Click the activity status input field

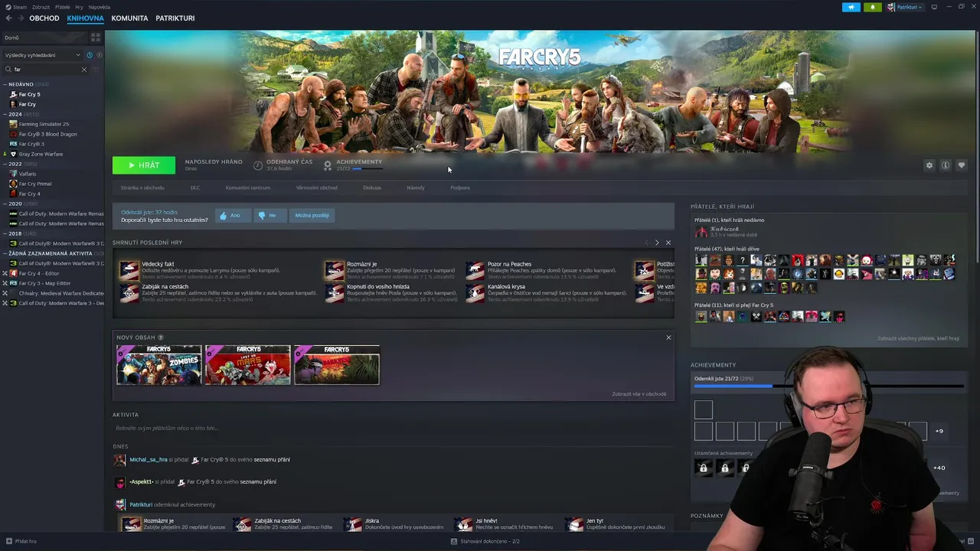coord(394,429)
